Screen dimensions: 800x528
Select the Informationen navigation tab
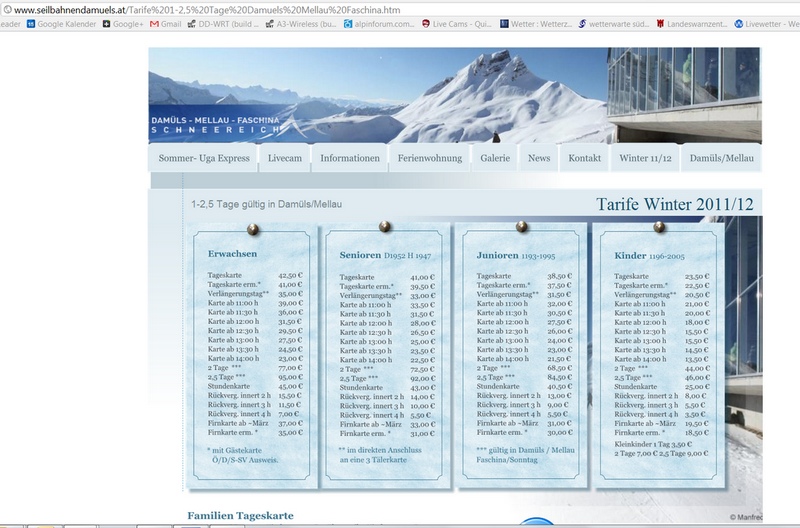349,159
